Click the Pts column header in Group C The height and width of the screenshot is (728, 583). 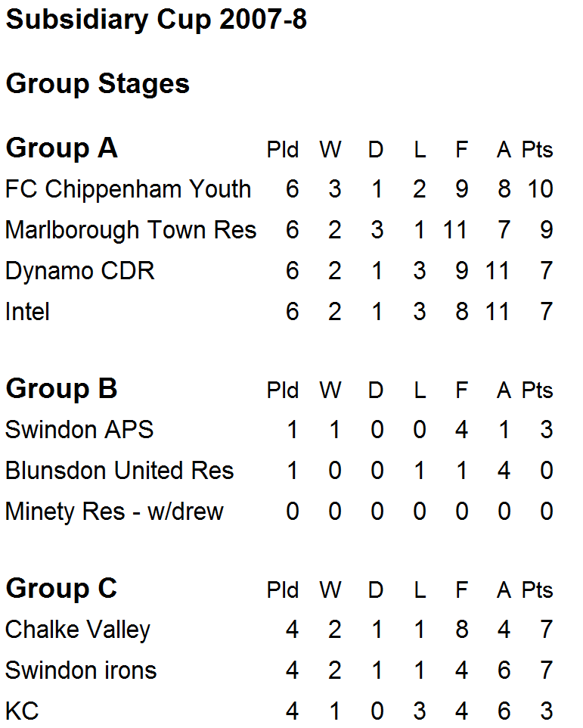537,590
